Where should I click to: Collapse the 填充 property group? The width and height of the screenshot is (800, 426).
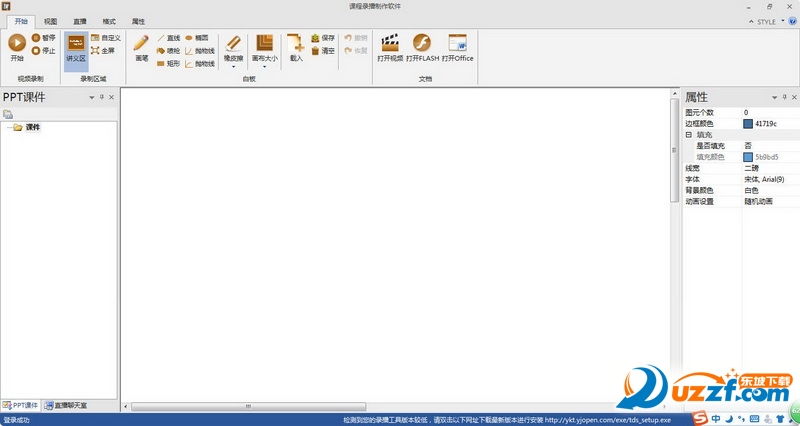pyautogui.click(x=688, y=135)
